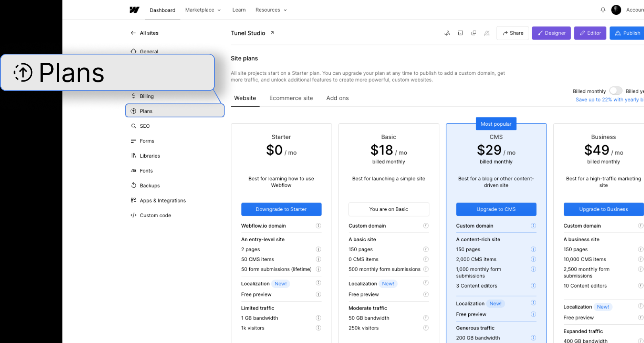Image resolution: width=644 pixels, height=343 pixels.
Task: Click the Site plans heading
Action: pyautogui.click(x=244, y=58)
